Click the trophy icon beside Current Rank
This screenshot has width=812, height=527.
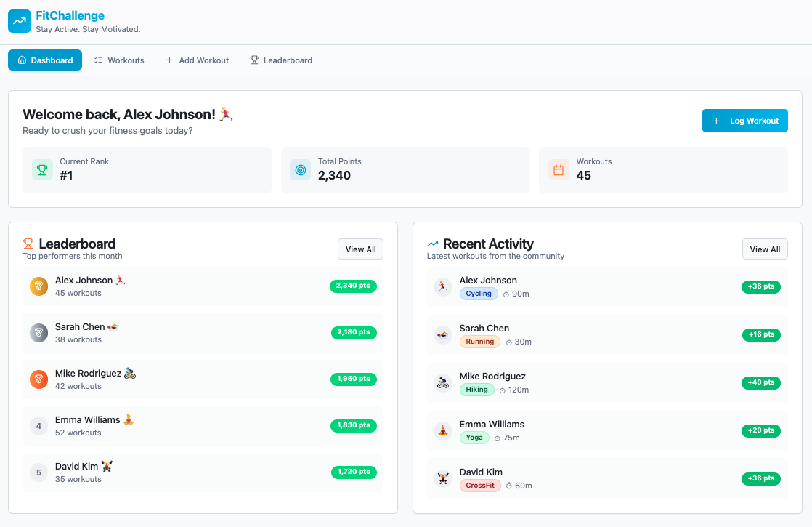(42, 170)
